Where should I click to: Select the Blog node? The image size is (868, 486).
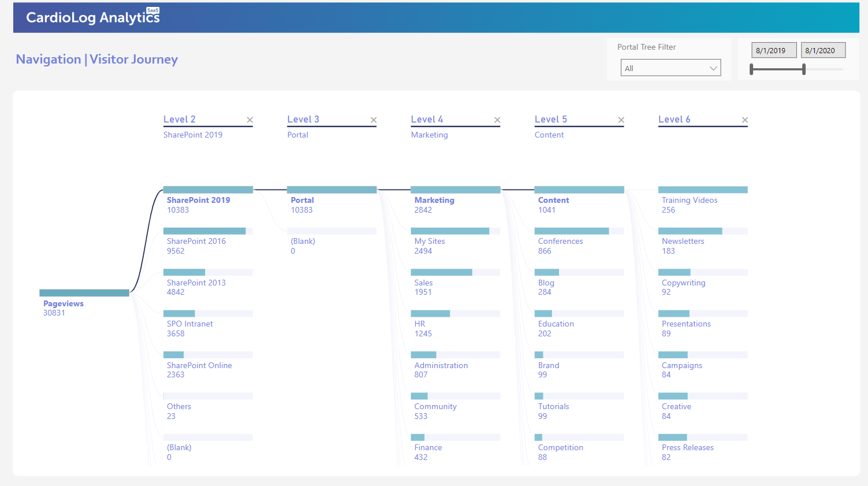(579, 272)
